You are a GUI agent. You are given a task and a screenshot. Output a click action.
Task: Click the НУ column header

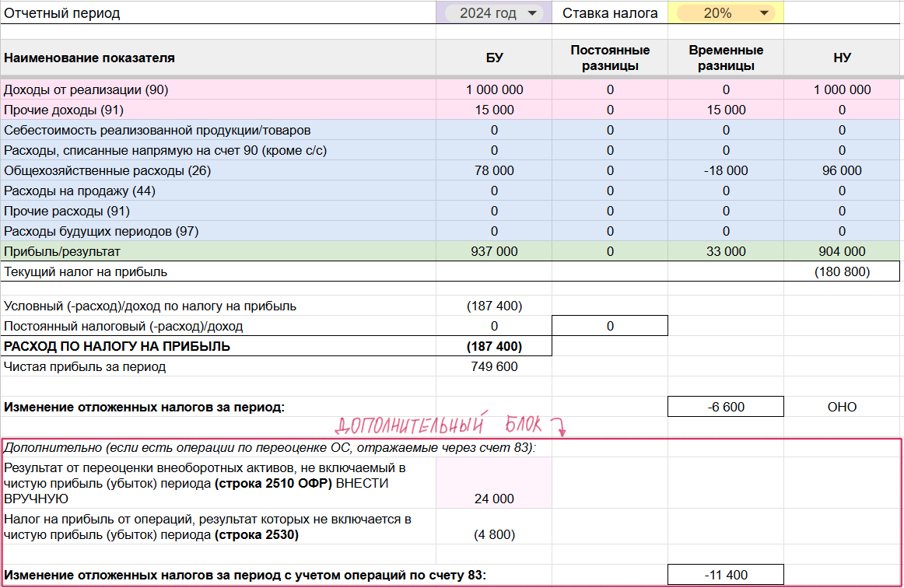[x=842, y=58]
